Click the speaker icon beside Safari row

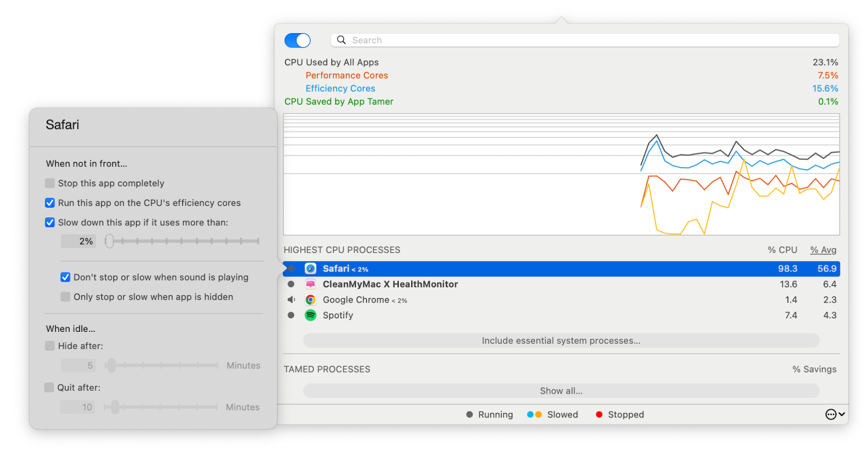291,268
